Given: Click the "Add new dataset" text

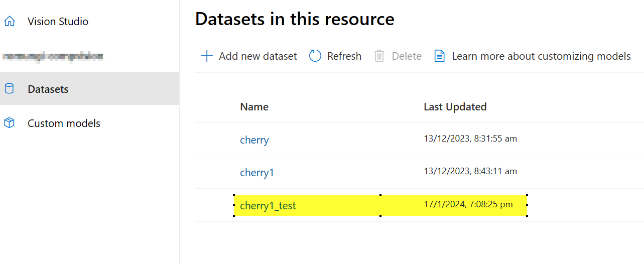Looking at the screenshot, I should 257,56.
